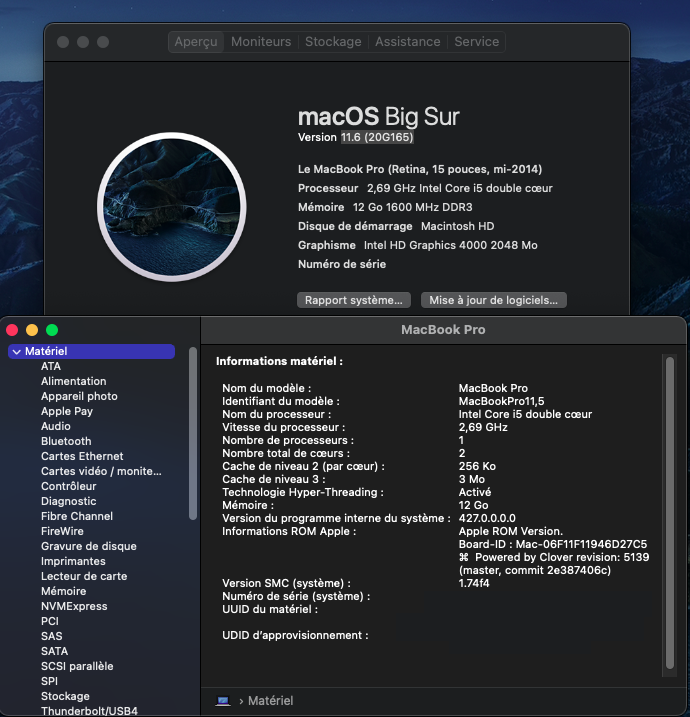Click the Informations matériel heading
690x717 pixels.
[279, 361]
